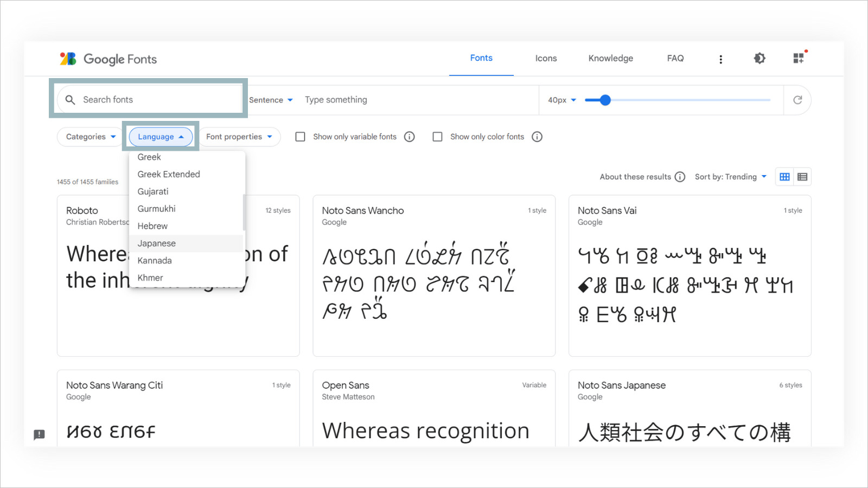Click the Type something preview field
The height and width of the screenshot is (488, 868).
(418, 100)
